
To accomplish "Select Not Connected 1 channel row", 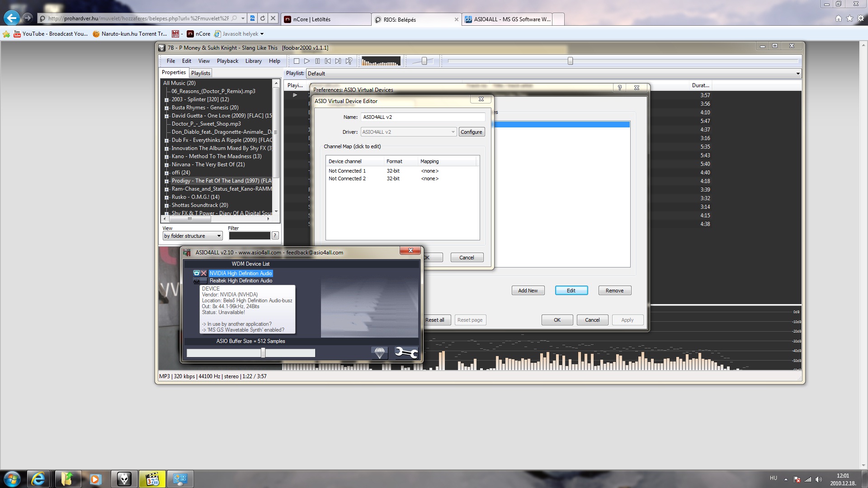I will pyautogui.click(x=402, y=171).
